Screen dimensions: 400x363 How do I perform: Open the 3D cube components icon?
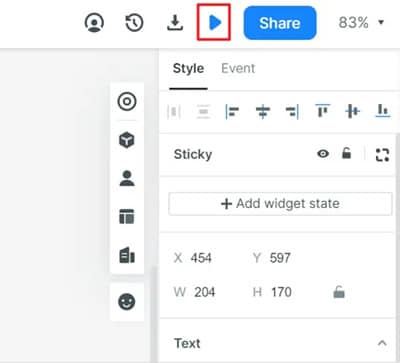pyautogui.click(x=127, y=140)
